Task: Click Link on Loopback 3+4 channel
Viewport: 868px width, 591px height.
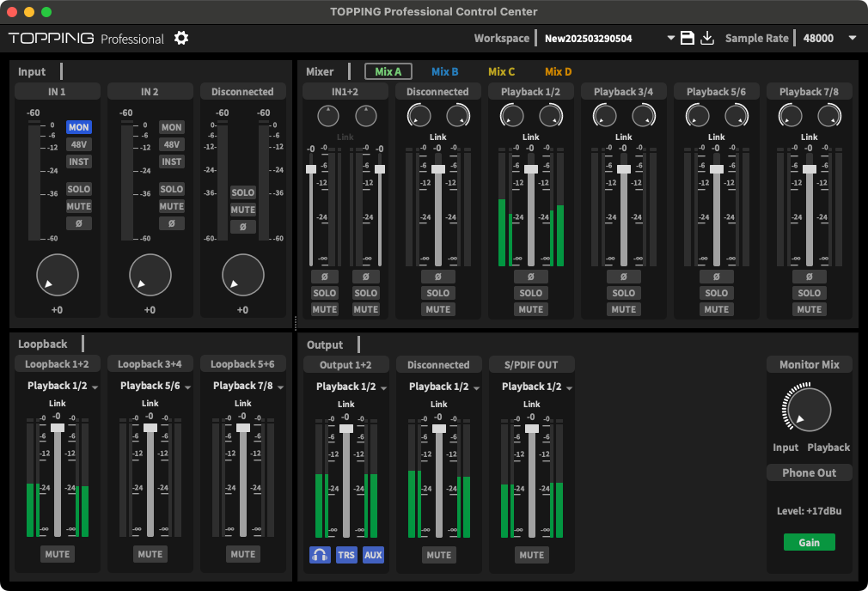Action: [150, 404]
